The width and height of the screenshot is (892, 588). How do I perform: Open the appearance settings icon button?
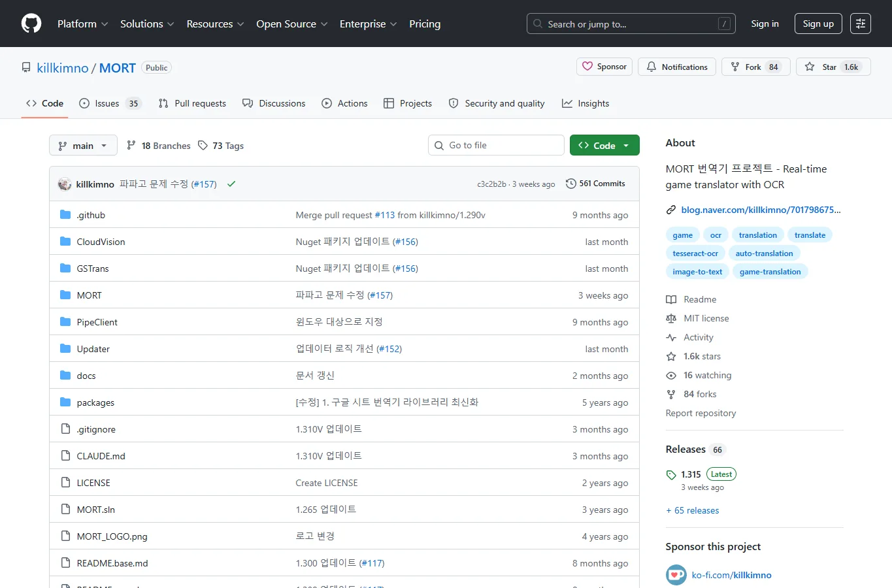(x=861, y=24)
